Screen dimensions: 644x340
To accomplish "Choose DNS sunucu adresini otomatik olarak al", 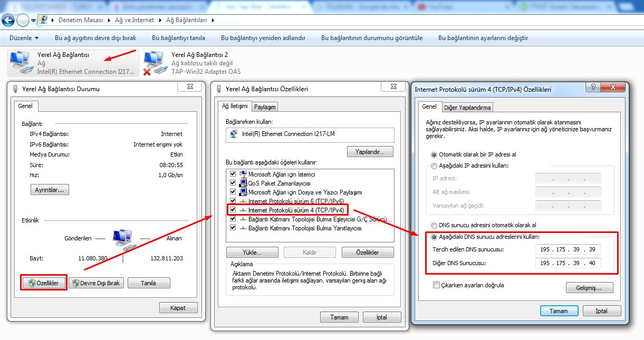I will (x=435, y=225).
